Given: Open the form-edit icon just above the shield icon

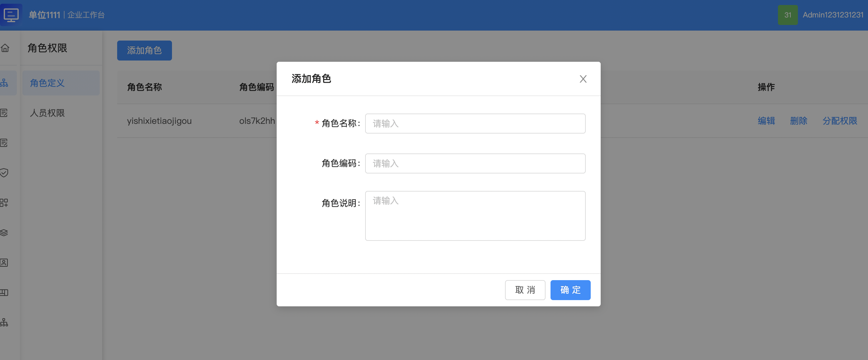Looking at the screenshot, I should click(x=4, y=143).
